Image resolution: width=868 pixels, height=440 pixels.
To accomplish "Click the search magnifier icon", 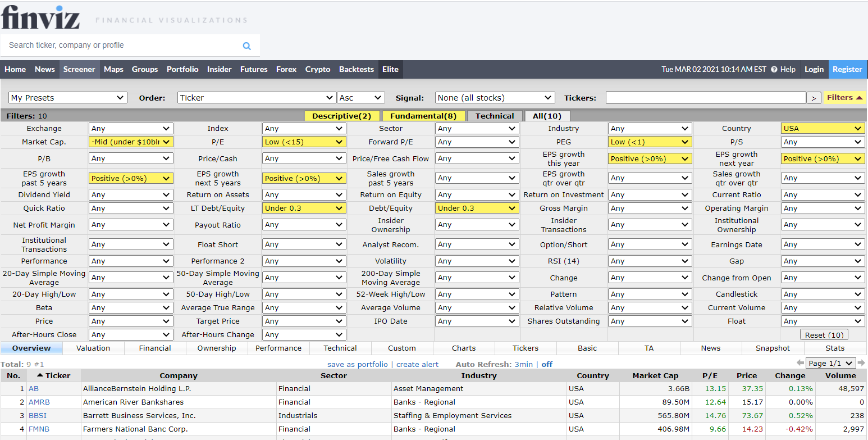I will click(246, 46).
